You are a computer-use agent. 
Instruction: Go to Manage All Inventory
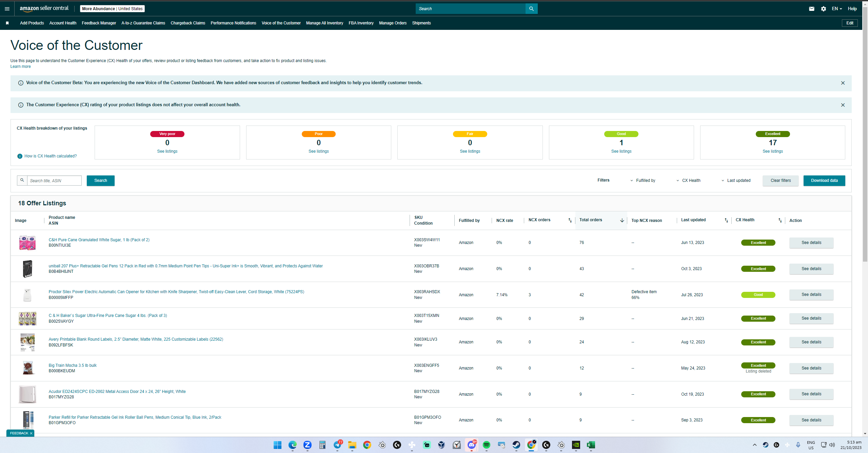[x=324, y=23]
